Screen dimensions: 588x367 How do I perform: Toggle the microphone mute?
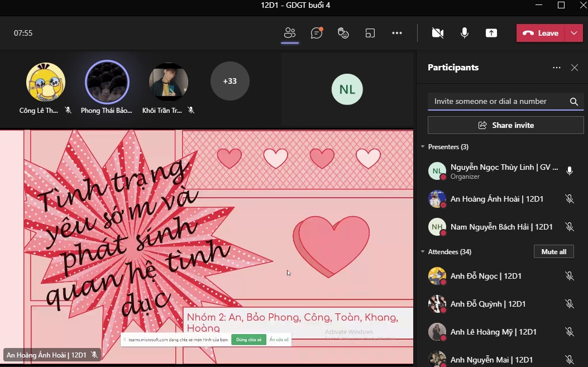(x=465, y=33)
